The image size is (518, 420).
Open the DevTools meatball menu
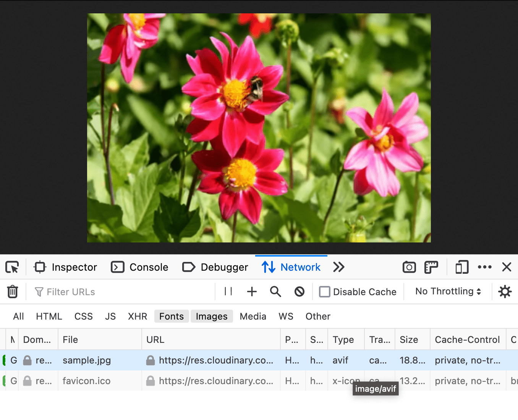coord(484,267)
